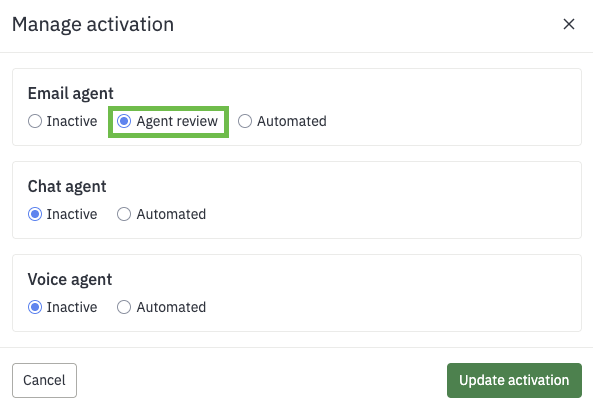Click Automated label under Email agent
Screen dimensions: 593x408
(x=292, y=121)
